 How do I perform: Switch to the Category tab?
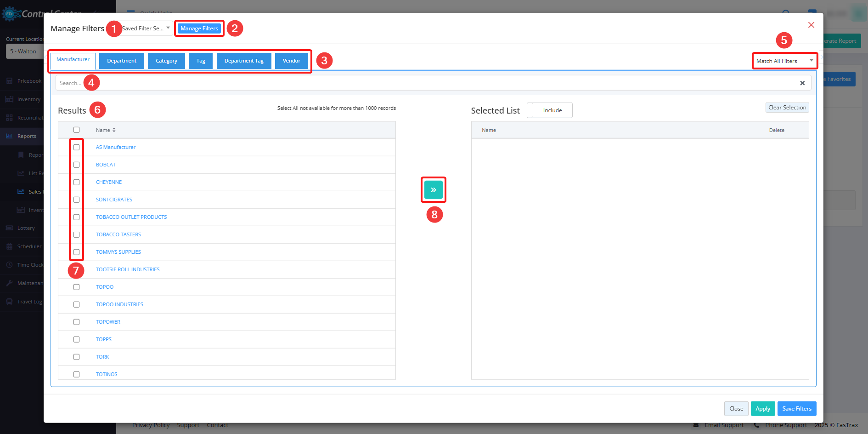pos(166,61)
